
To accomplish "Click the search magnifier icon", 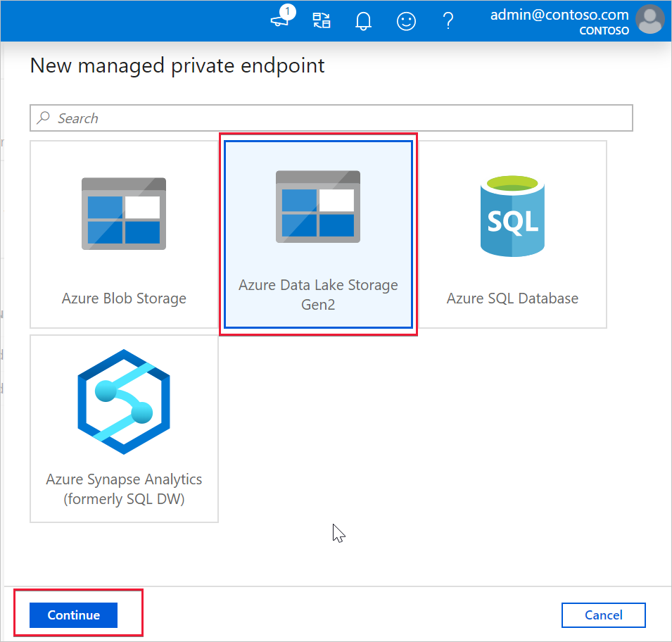I will coord(44,118).
